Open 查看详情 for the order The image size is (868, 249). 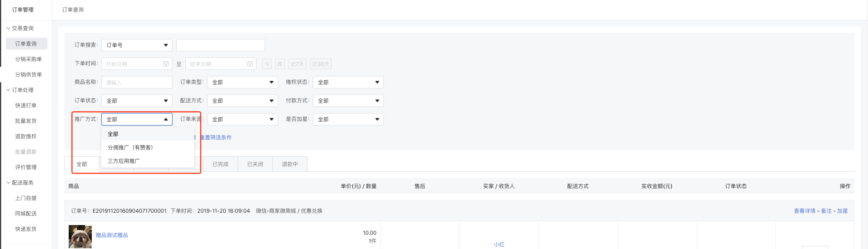tap(804, 211)
